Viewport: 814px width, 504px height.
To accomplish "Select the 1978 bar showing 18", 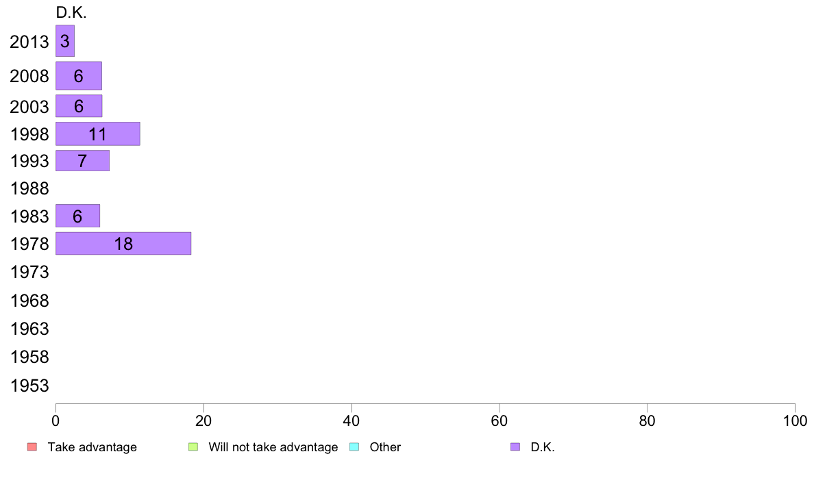I will pyautogui.click(x=123, y=244).
